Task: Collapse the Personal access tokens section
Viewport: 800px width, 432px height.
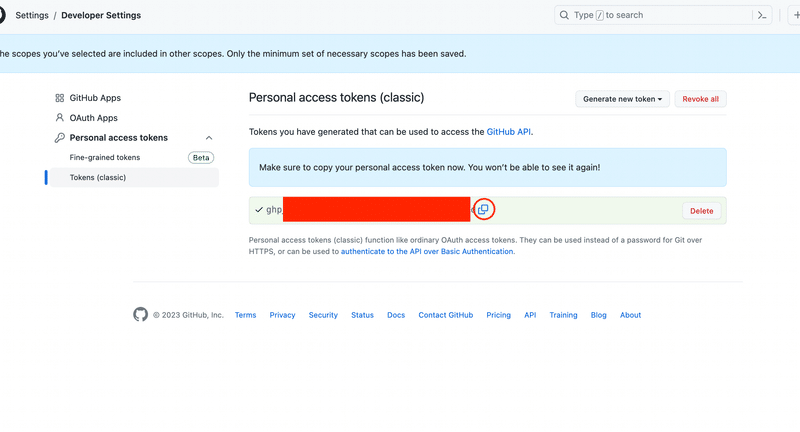Action: (x=209, y=138)
